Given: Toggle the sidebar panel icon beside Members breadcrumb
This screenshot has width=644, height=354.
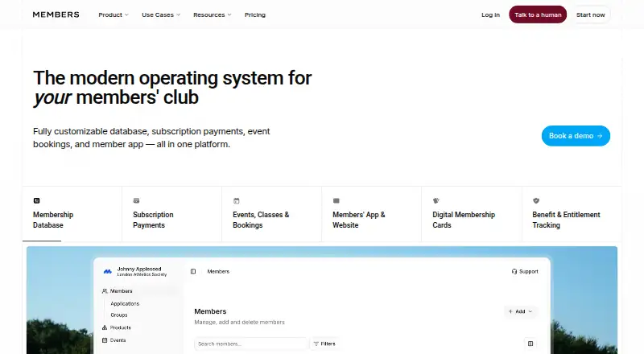Looking at the screenshot, I should point(193,271).
